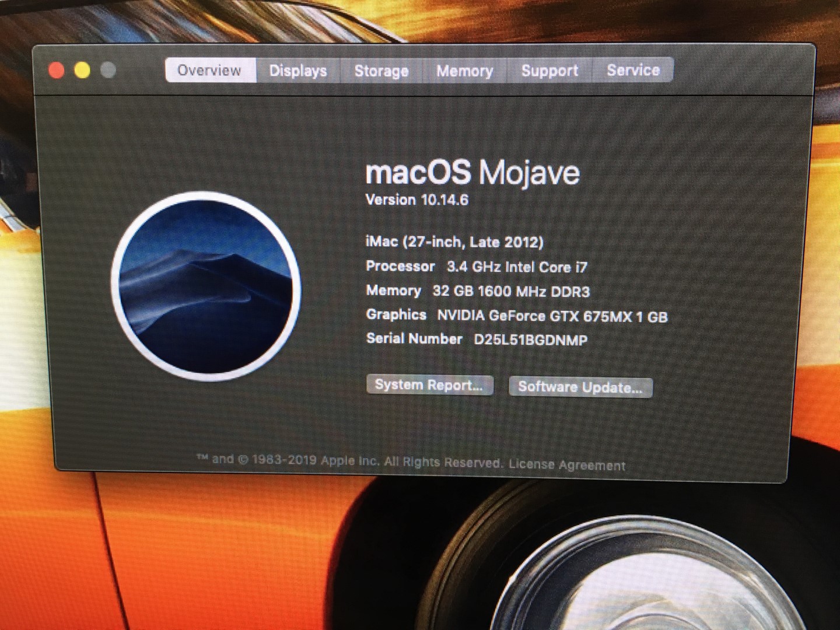
Task: Click the Serial Number label
Action: (414, 338)
